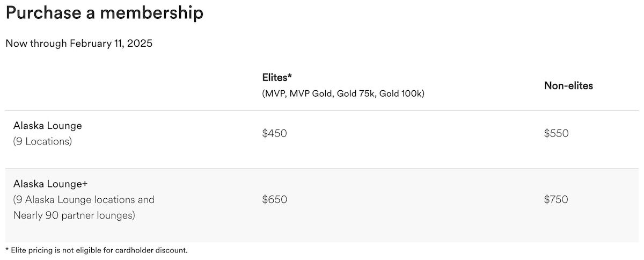Select the $550 Alaska Lounge non-elite price
Screen dimensions: 644x260
(556, 133)
